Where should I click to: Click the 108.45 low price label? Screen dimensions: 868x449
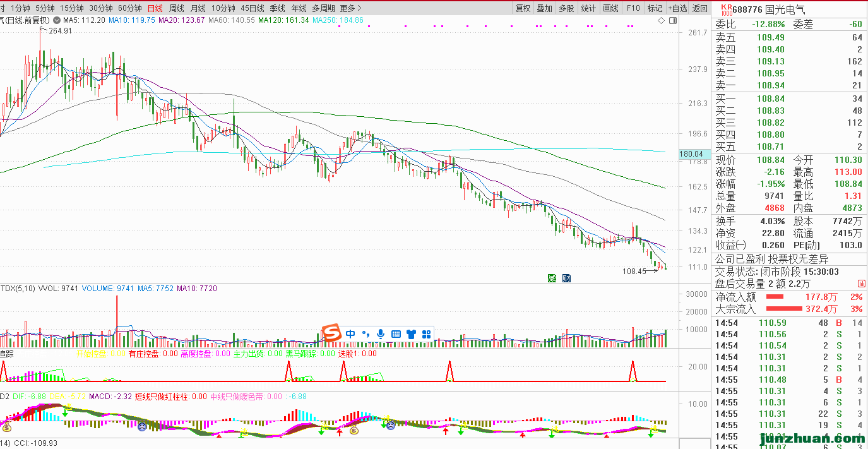point(634,271)
